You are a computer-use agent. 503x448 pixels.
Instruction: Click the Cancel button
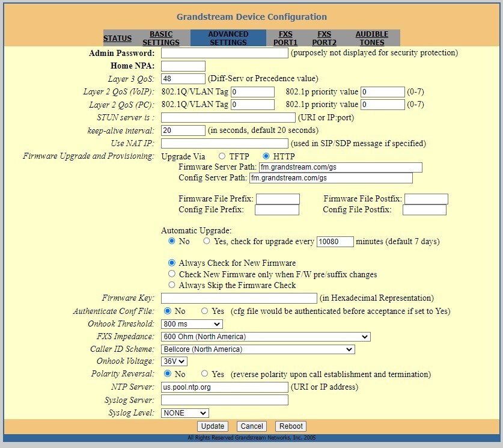click(x=252, y=426)
